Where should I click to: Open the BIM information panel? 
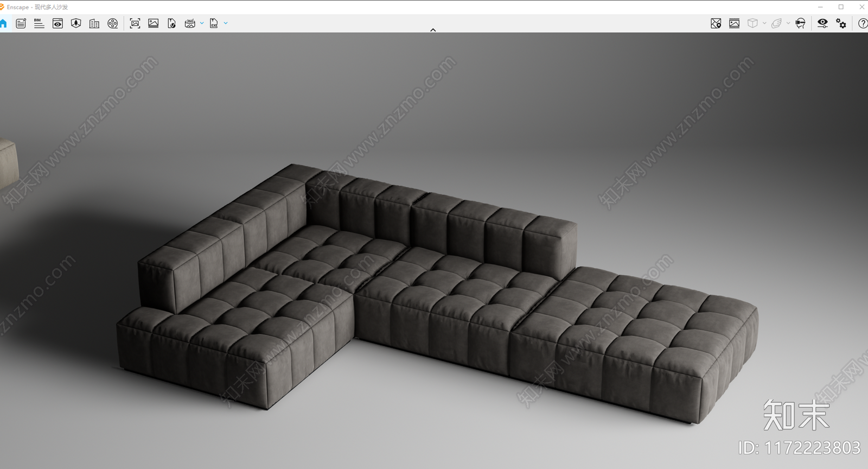[39, 23]
